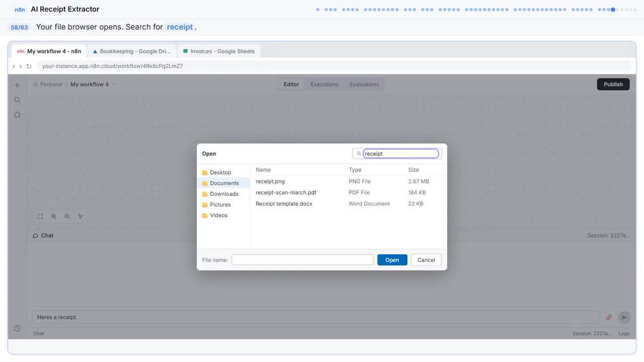
Task: Click the fit-to-view canvas icon
Action: [40, 216]
